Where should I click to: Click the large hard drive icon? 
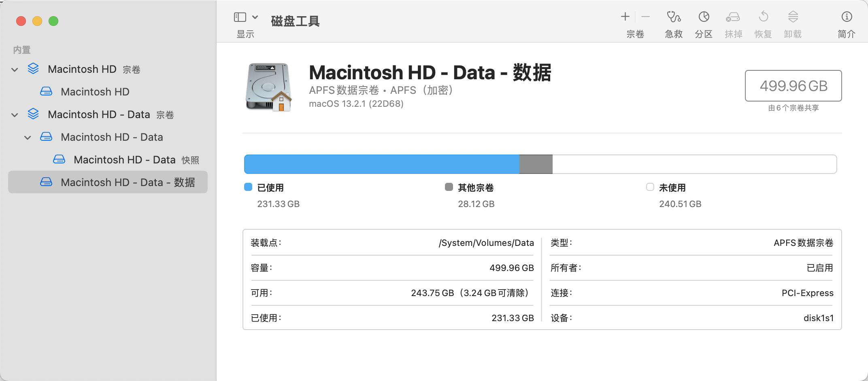[268, 87]
